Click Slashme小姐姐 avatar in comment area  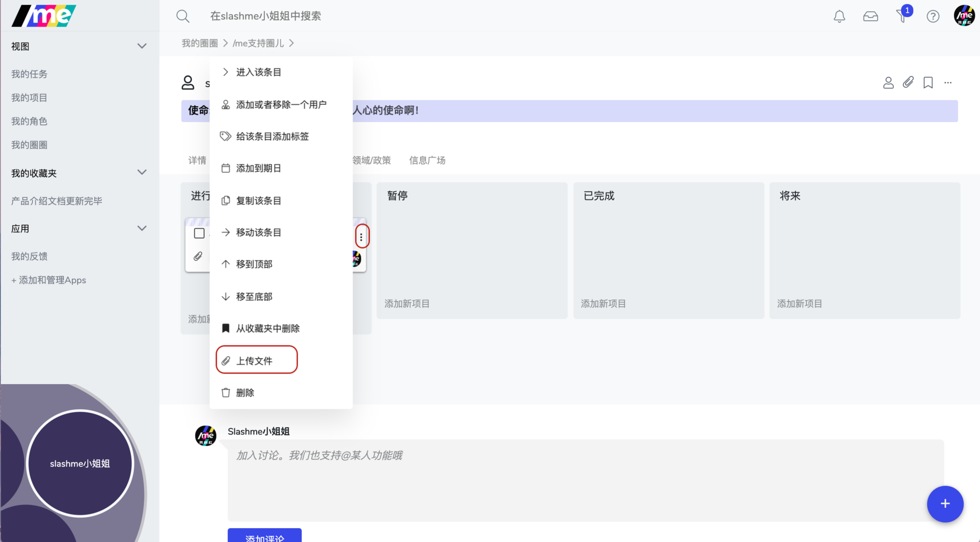point(206,436)
